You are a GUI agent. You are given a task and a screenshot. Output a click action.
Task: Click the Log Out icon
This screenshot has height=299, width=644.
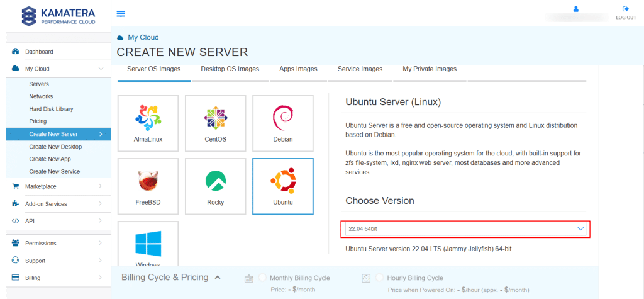click(x=626, y=9)
